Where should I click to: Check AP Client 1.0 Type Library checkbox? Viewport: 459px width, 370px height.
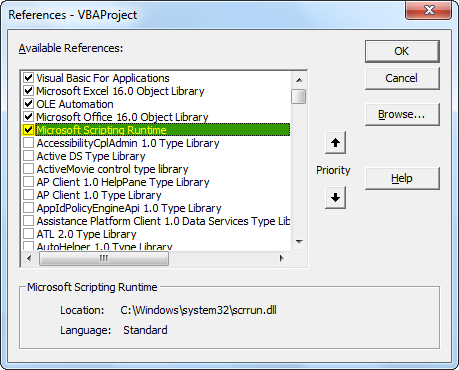point(28,195)
